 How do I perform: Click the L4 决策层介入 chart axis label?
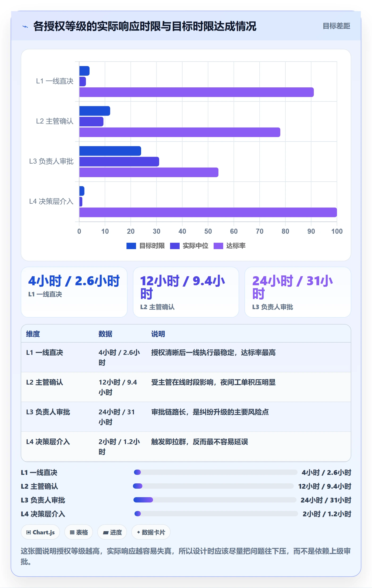(51, 201)
